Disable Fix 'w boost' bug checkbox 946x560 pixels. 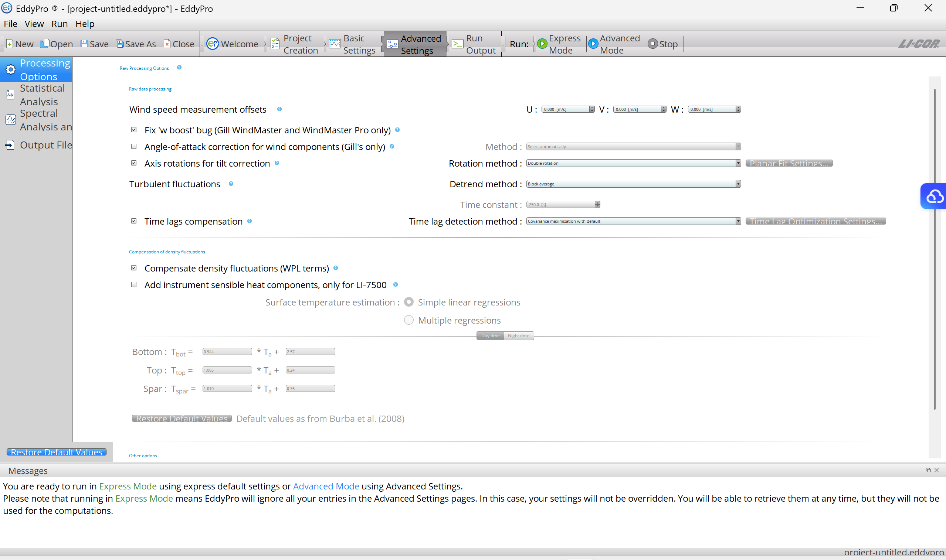click(134, 130)
